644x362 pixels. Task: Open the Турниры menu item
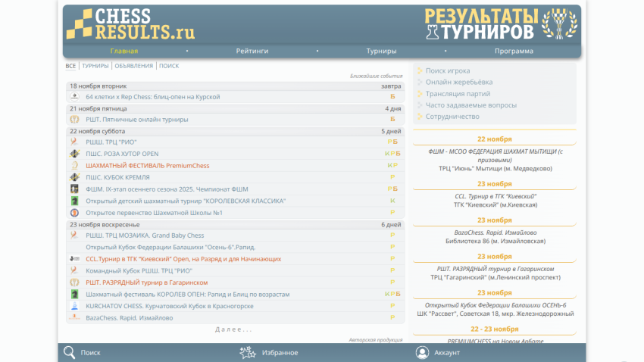click(382, 51)
